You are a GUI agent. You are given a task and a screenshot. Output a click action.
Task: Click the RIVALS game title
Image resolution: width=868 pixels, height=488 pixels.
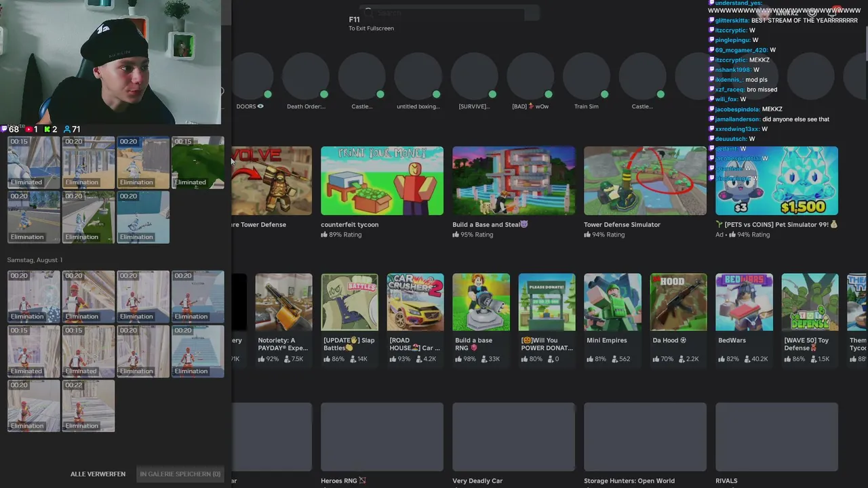click(x=726, y=481)
